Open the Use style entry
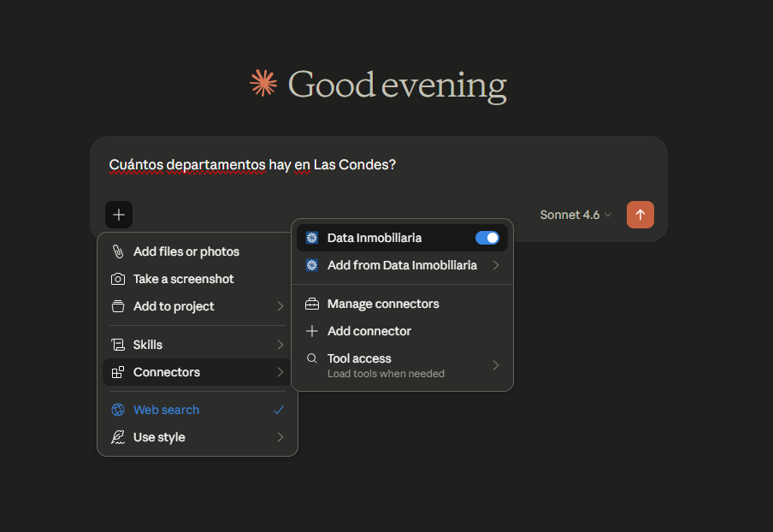This screenshot has width=773, height=532. (x=198, y=437)
